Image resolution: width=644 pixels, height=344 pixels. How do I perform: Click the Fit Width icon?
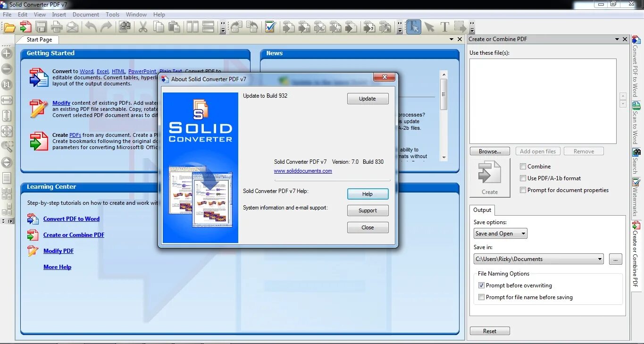(7, 100)
